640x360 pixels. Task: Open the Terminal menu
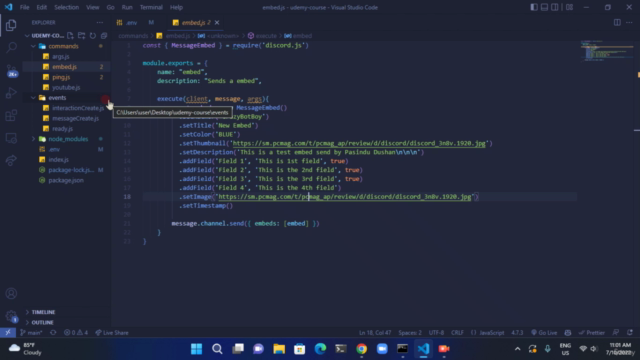click(151, 7)
